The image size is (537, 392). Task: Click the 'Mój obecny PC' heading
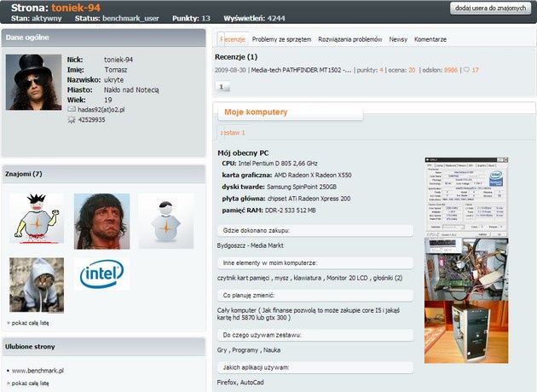pyautogui.click(x=243, y=153)
